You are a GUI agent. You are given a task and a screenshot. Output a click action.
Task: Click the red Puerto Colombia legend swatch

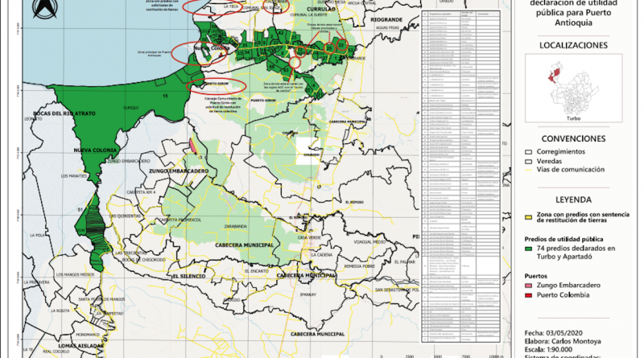[528, 295]
